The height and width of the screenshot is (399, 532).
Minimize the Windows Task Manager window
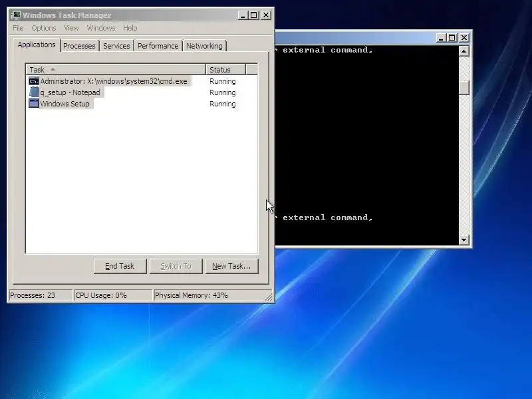tap(243, 15)
